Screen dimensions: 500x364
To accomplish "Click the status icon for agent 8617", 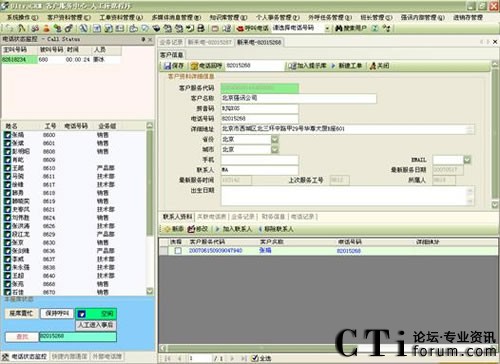I will point(7,184).
